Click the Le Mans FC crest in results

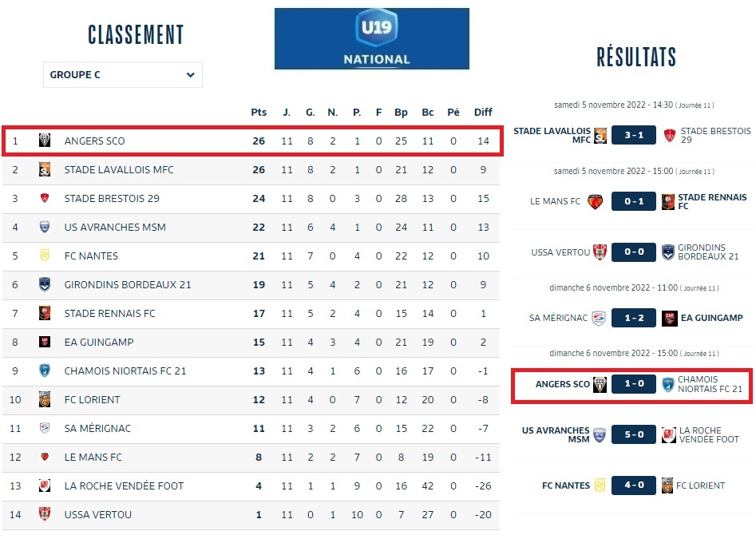594,201
